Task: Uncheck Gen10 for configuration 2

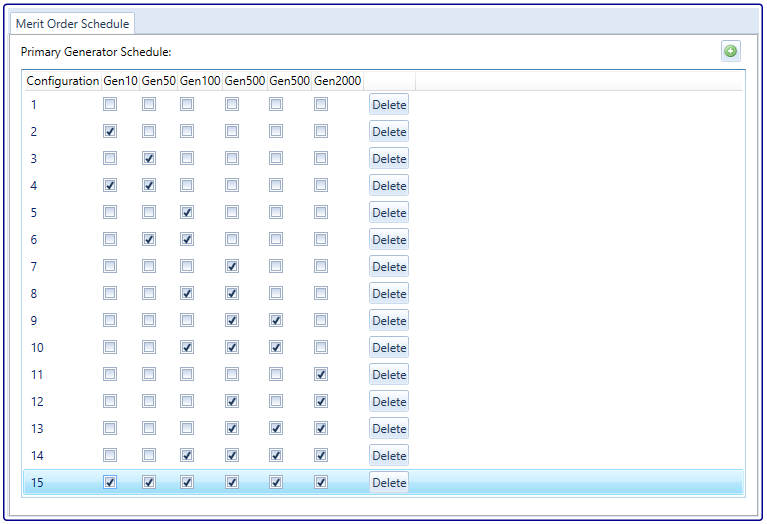Action: pyautogui.click(x=110, y=131)
